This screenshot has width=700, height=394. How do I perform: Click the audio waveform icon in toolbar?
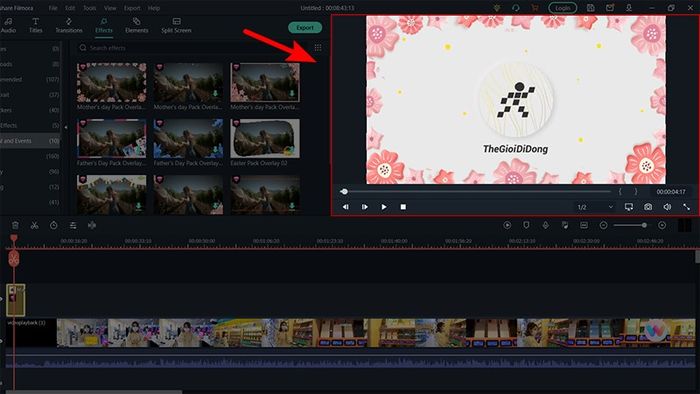[x=92, y=225]
